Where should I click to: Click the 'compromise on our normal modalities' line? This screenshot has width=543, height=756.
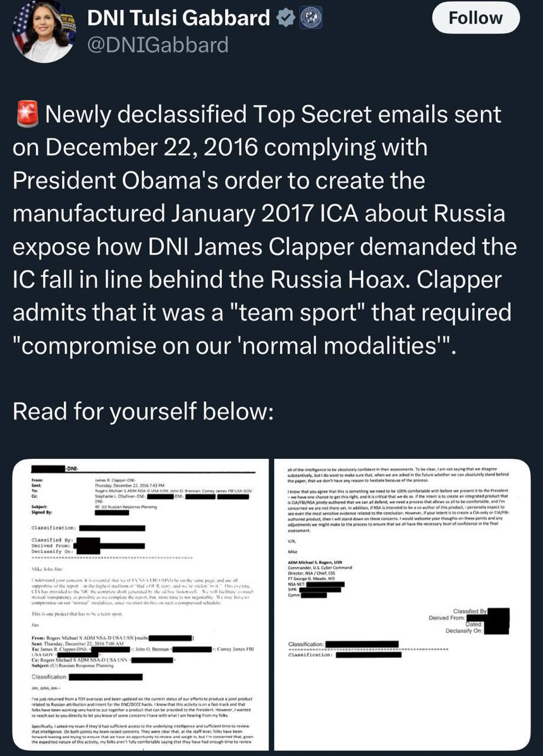(x=234, y=345)
